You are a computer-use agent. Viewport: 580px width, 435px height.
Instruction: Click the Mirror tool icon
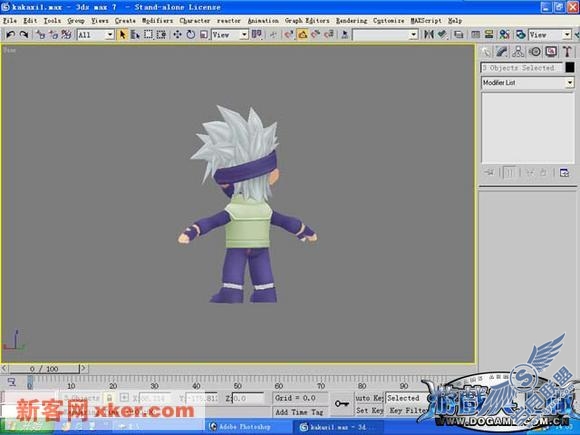(429, 35)
